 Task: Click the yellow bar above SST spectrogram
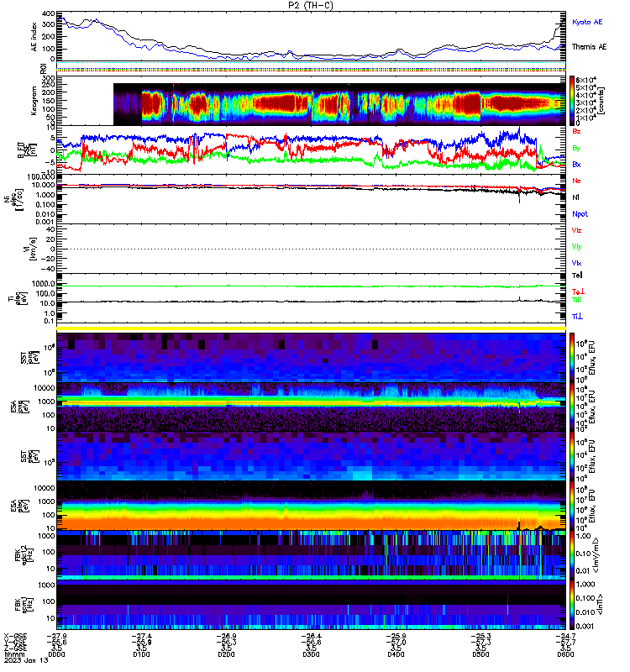pos(311,328)
